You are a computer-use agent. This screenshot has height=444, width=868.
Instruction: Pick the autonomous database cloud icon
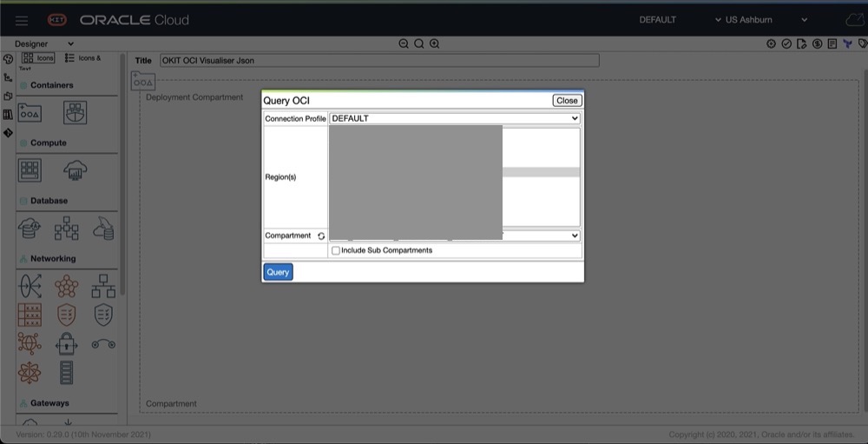tap(30, 229)
